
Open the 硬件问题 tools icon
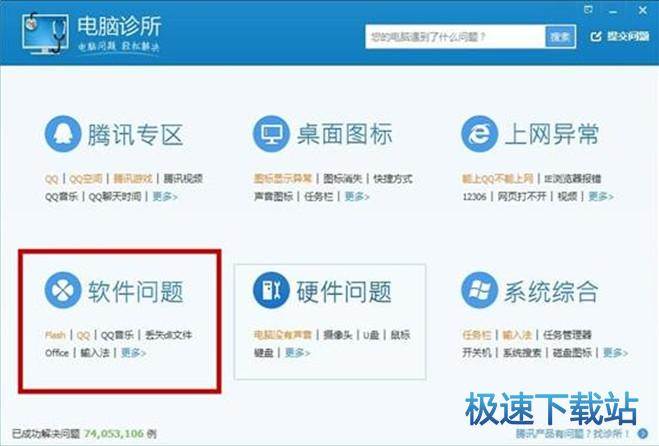(271, 290)
